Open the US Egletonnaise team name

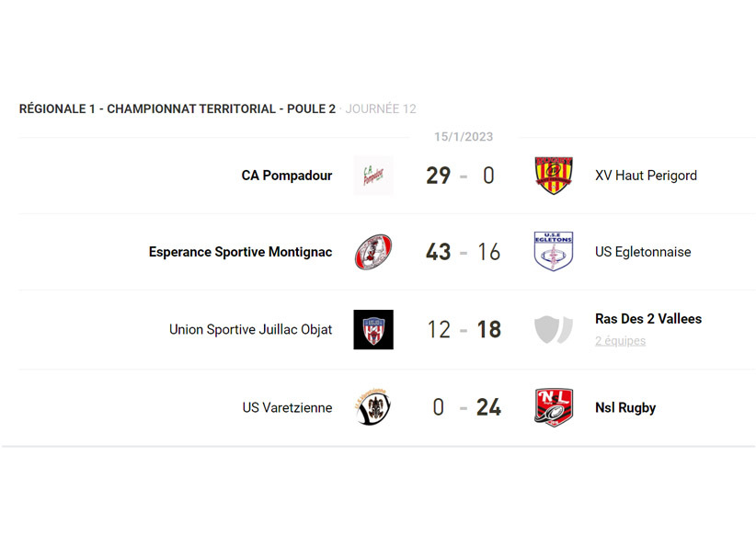tap(643, 252)
